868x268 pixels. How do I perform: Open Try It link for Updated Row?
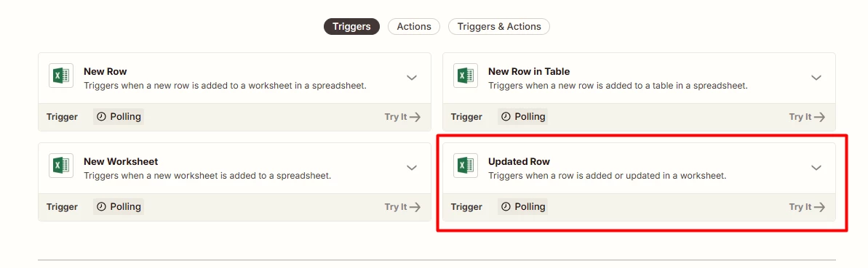pyautogui.click(x=807, y=207)
